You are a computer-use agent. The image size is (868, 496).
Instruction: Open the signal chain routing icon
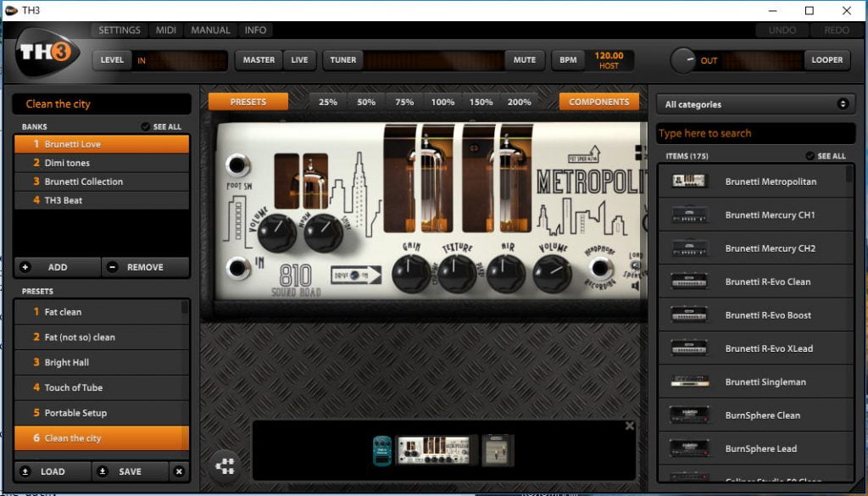pyautogui.click(x=225, y=466)
